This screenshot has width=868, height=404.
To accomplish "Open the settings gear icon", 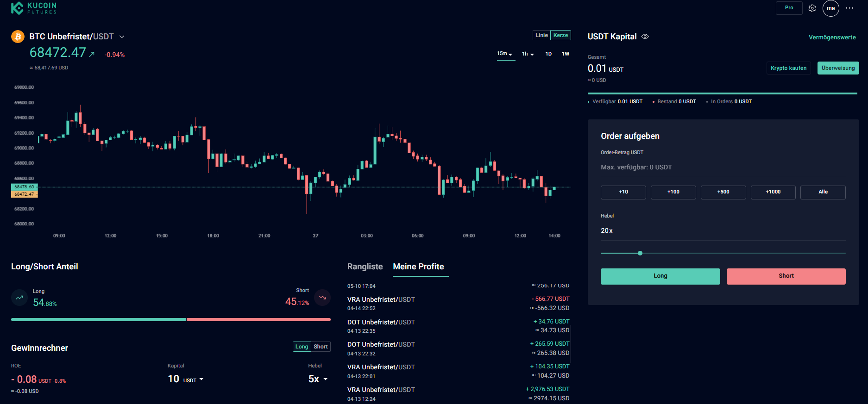I will coord(812,8).
